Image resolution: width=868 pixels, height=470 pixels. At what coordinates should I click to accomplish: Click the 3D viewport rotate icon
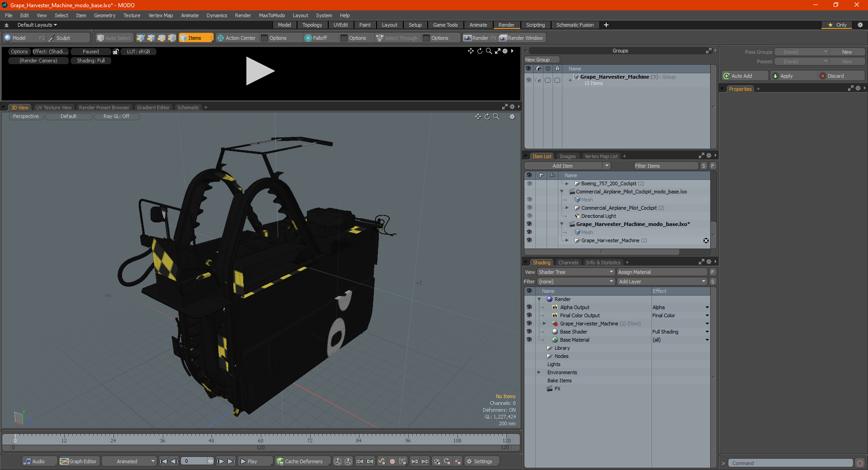pos(487,117)
